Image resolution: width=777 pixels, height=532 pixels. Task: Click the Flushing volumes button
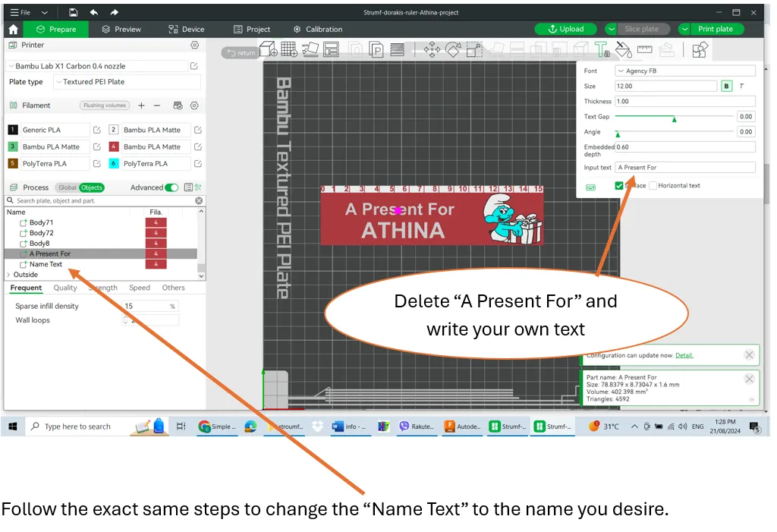point(105,105)
